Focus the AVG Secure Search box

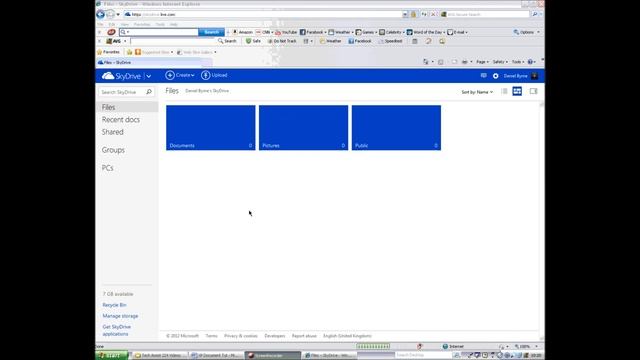pyautogui.click(x=485, y=14)
